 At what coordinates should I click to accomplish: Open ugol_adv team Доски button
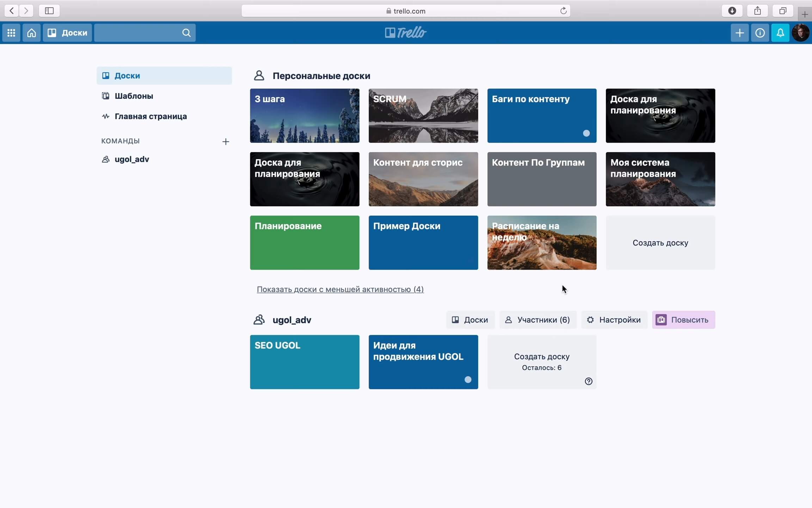(470, 320)
